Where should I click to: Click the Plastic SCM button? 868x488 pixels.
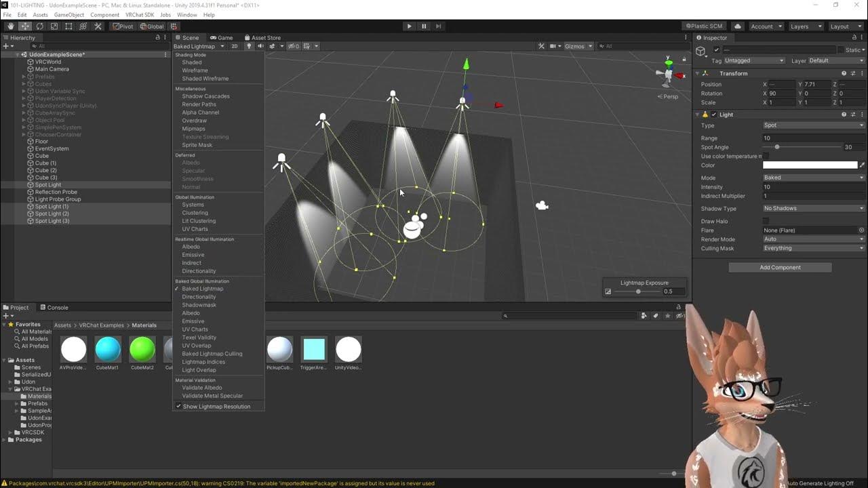[703, 26]
